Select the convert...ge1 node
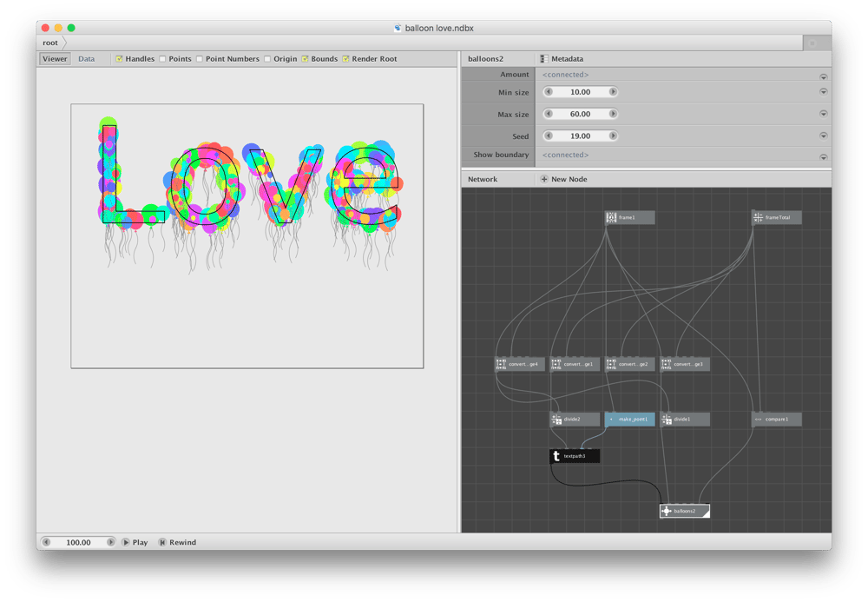868x602 pixels. pyautogui.click(x=575, y=364)
